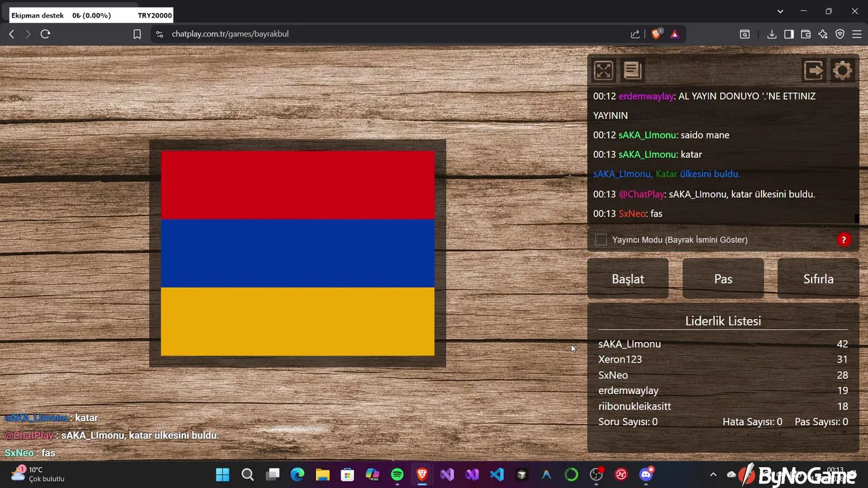868x488 pixels.
Task: Select SxNeo leaderboard row
Action: pyautogui.click(x=723, y=375)
